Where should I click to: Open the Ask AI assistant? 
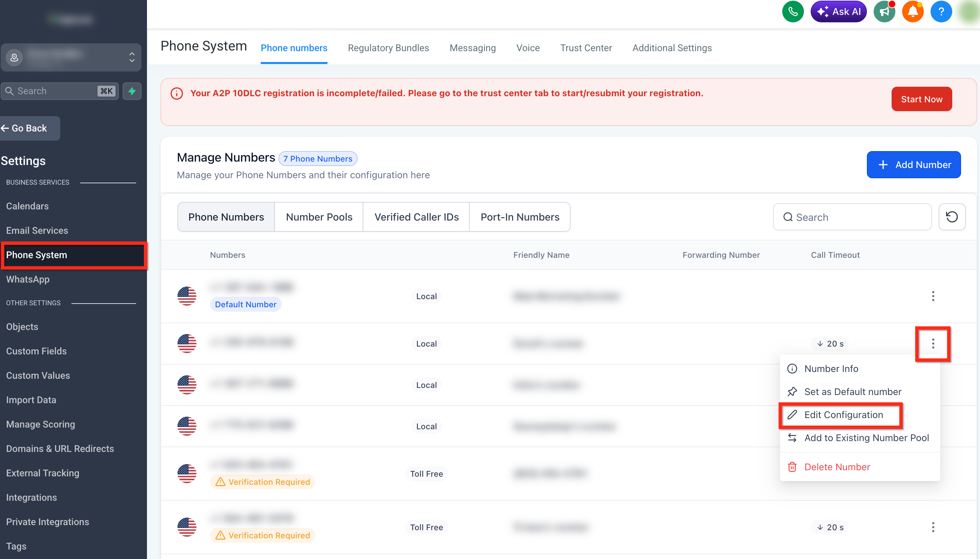838,12
